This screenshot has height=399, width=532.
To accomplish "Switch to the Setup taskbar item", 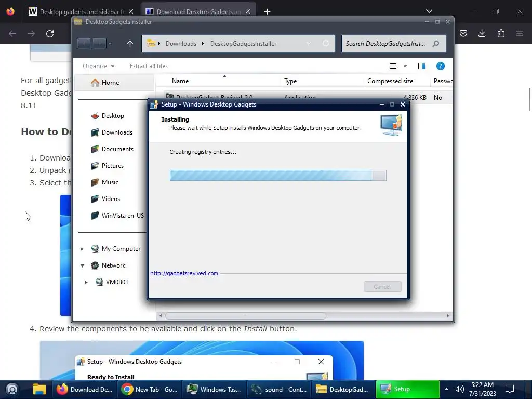I will coord(407,389).
